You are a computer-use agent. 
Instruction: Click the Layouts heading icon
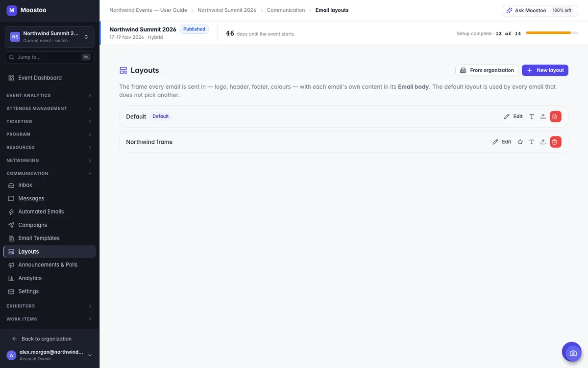point(123,70)
